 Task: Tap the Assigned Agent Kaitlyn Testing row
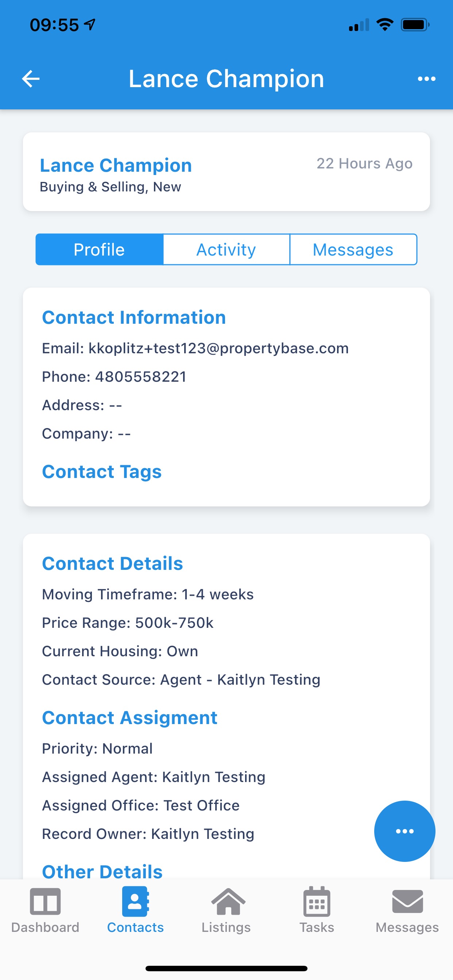coord(154,777)
